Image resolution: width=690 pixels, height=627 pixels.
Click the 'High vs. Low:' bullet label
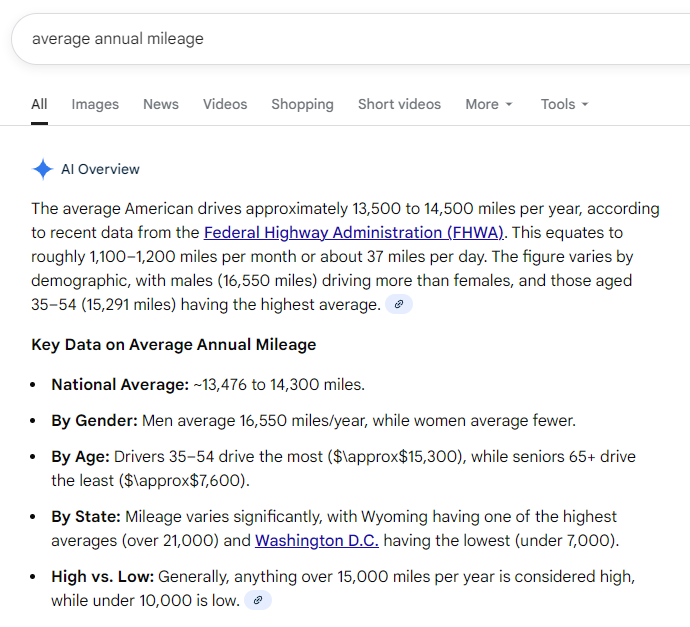point(103,576)
